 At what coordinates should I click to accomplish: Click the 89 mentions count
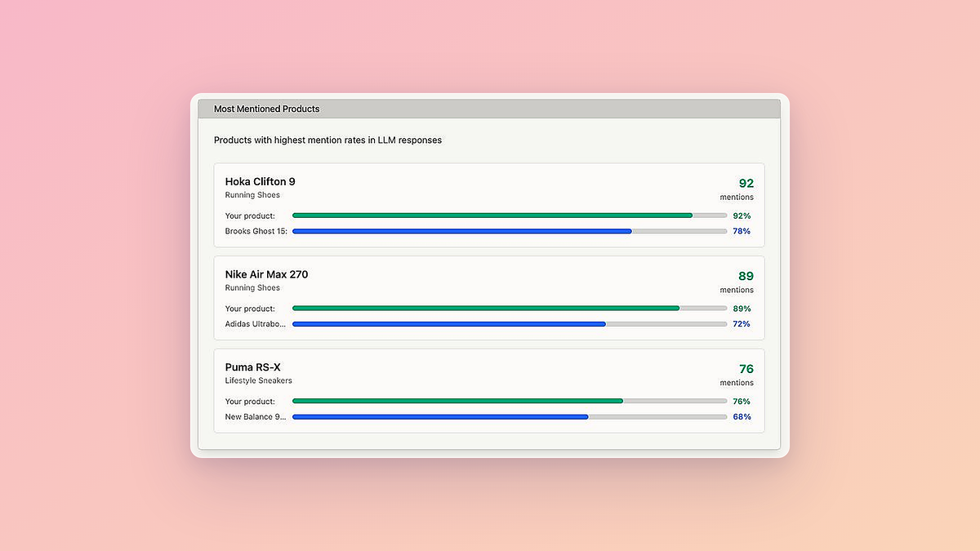746,277
